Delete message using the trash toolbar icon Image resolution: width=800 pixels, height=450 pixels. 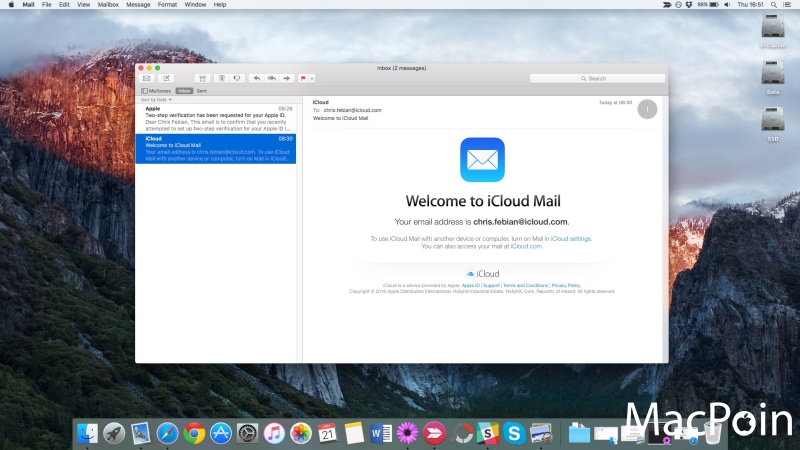point(221,78)
